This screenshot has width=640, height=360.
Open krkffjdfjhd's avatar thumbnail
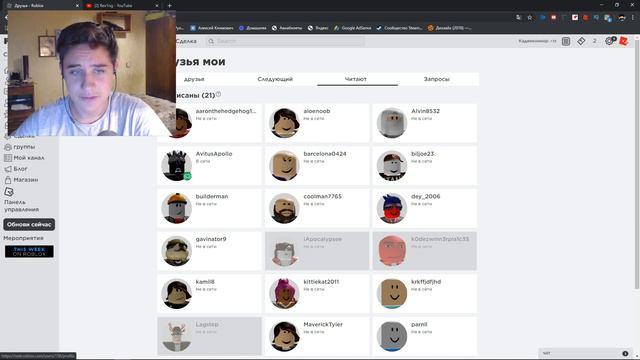coord(392,293)
